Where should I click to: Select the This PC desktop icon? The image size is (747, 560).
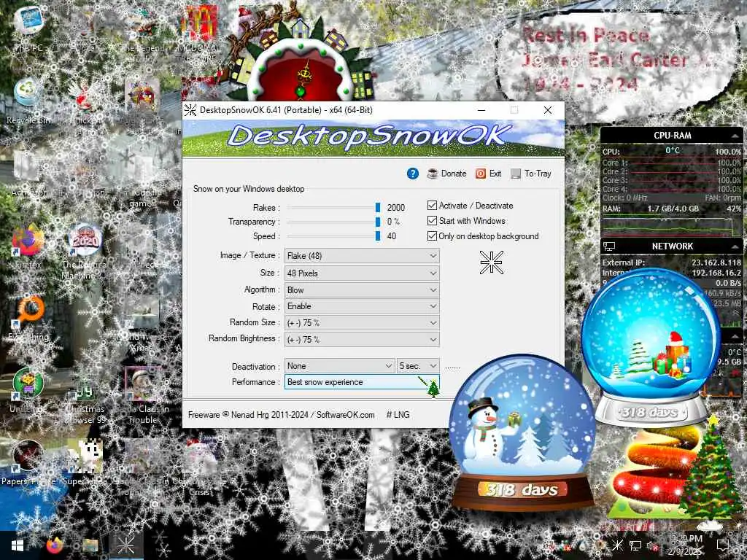pos(28,29)
